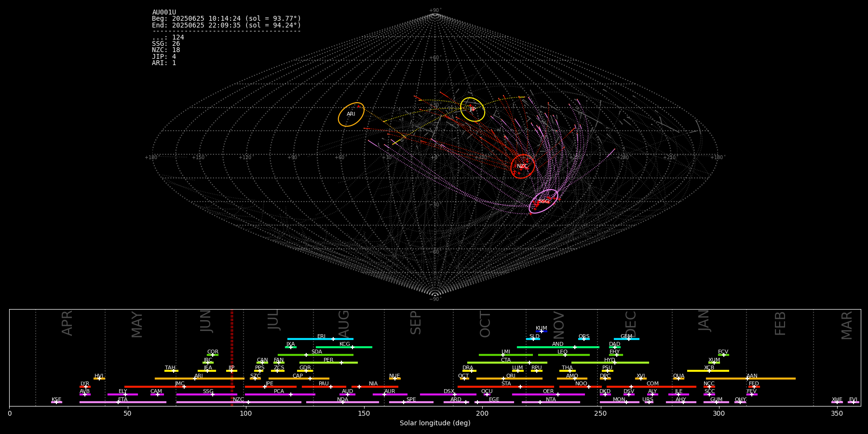Screen dimensions: 868x434
Task: Click the +90° label atop the sky map
Action: click(x=434, y=11)
